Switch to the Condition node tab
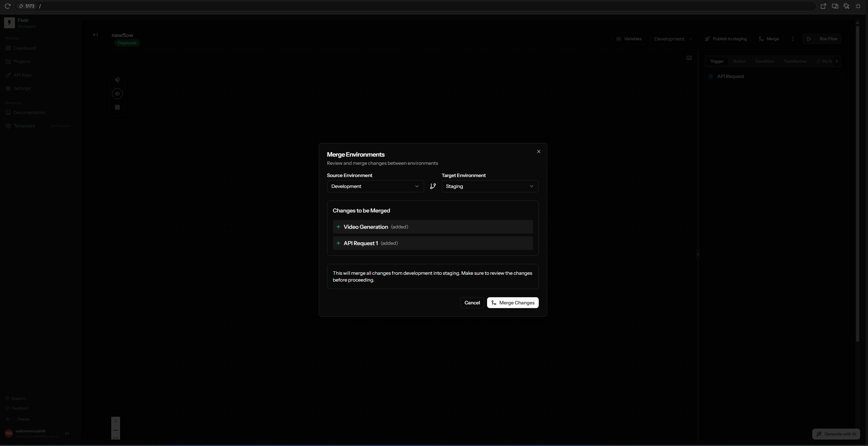 click(x=764, y=61)
